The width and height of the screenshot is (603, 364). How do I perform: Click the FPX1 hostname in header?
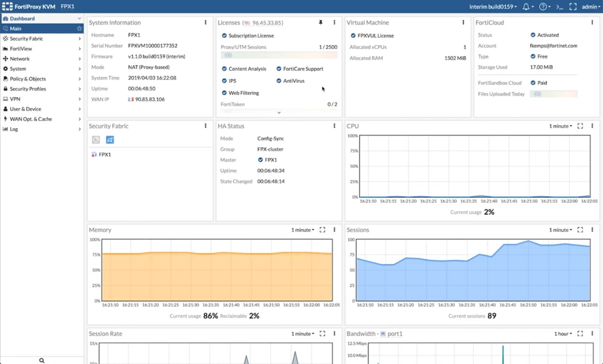tap(67, 6)
